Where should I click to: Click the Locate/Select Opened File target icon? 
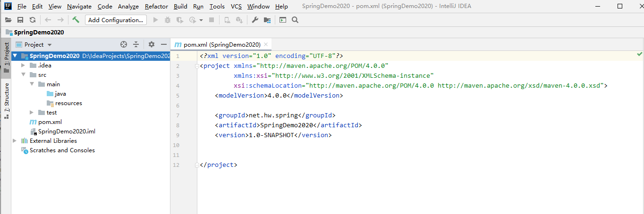(124, 44)
